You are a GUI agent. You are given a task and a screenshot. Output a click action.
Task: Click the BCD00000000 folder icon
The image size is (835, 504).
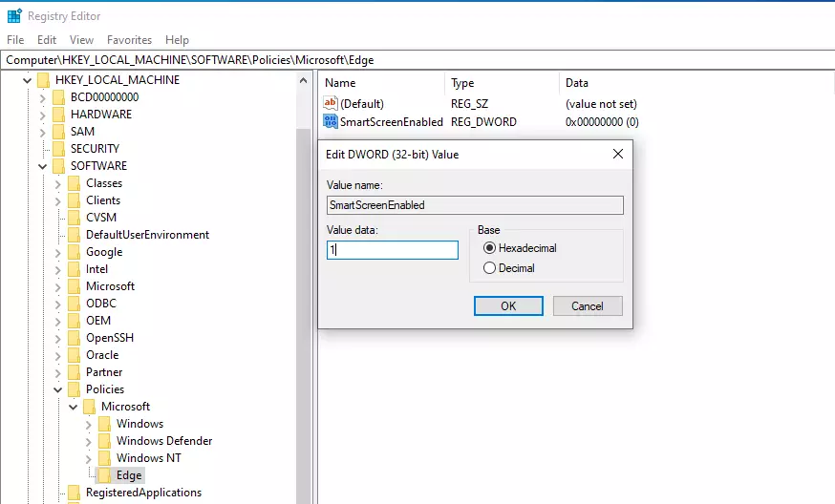tap(59, 97)
